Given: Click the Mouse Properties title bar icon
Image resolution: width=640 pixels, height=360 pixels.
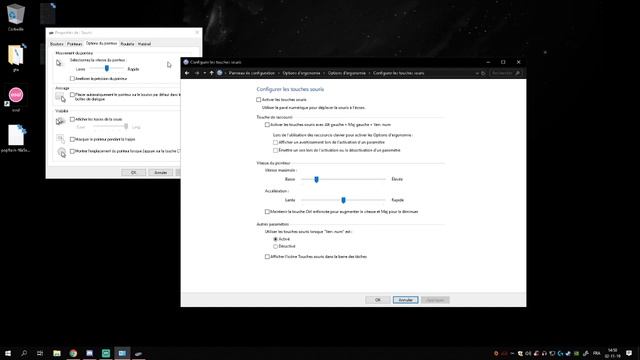Looking at the screenshot, I should (x=51, y=33).
